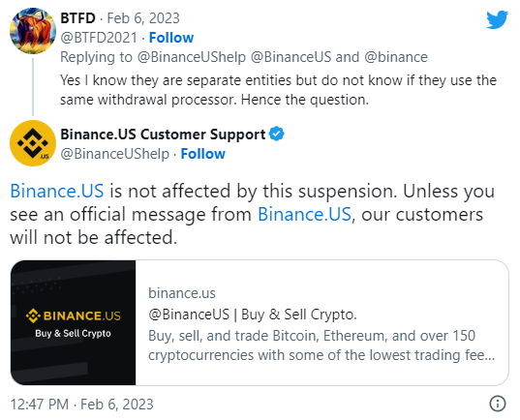Open the info circle icon
This screenshot has width=520, height=420.
[x=498, y=404]
